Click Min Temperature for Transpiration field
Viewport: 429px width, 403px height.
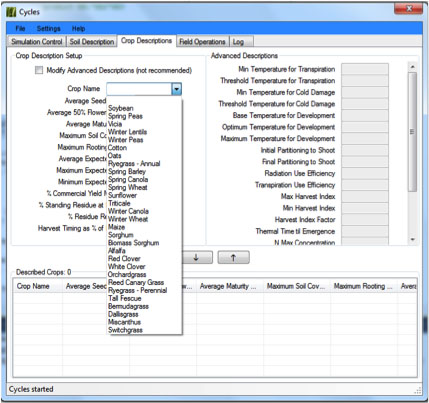[365, 69]
